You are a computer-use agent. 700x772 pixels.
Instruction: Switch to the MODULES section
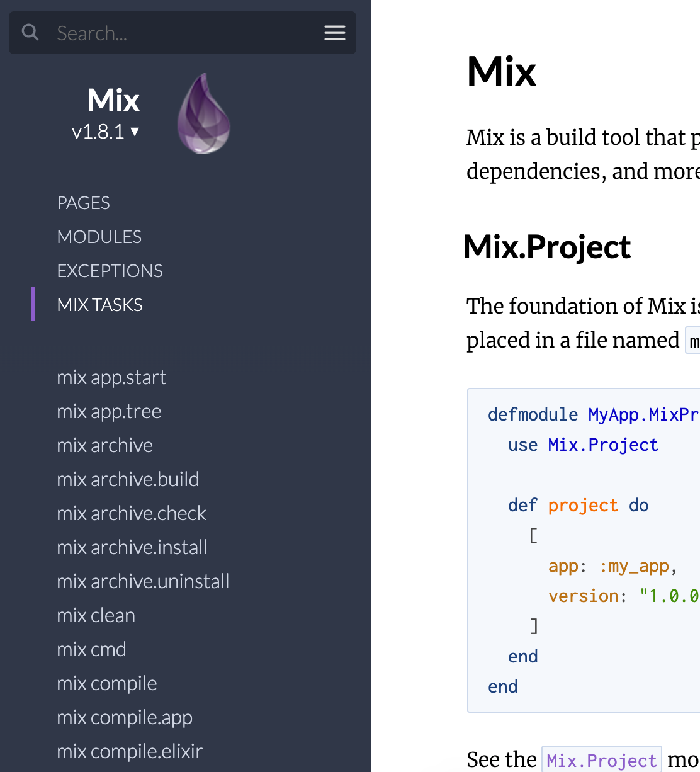point(99,236)
